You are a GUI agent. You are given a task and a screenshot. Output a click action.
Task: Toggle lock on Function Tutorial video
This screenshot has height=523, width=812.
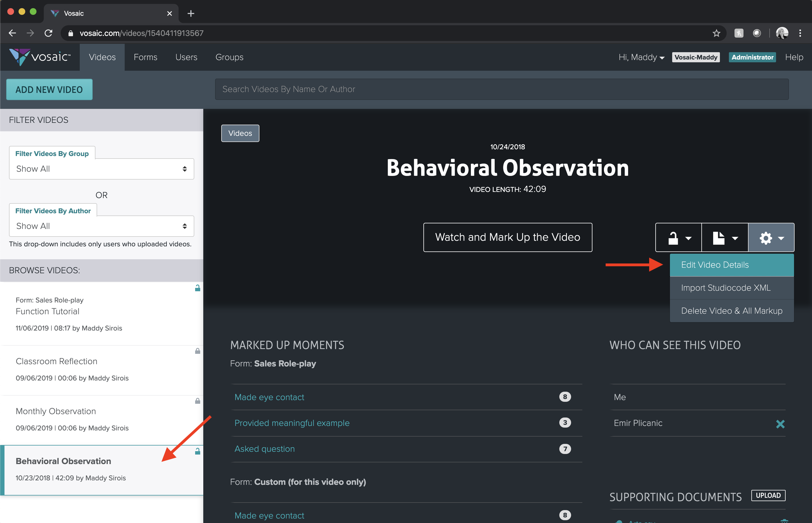[197, 288]
